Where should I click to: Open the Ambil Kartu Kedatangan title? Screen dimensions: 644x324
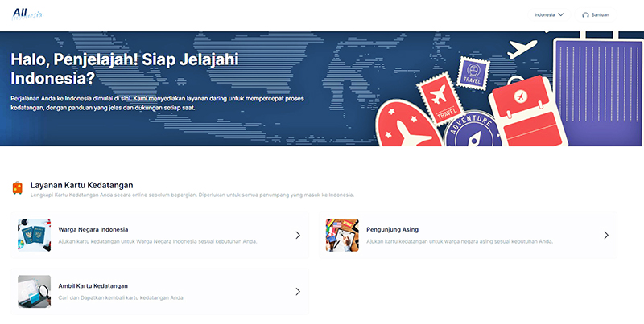tap(93, 285)
